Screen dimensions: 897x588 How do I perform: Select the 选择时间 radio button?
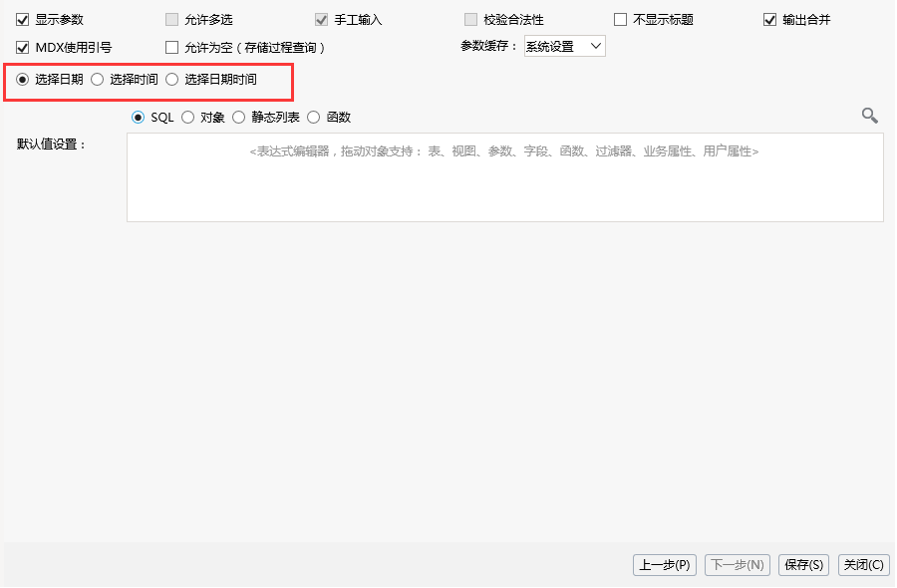tap(98, 80)
